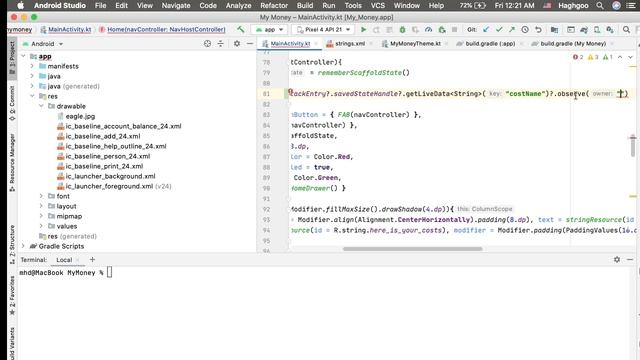Open the Project panel gear options

[x=237, y=44]
